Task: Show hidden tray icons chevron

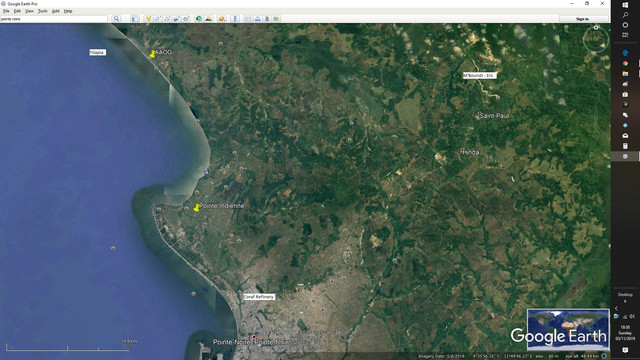Action: [616, 308]
